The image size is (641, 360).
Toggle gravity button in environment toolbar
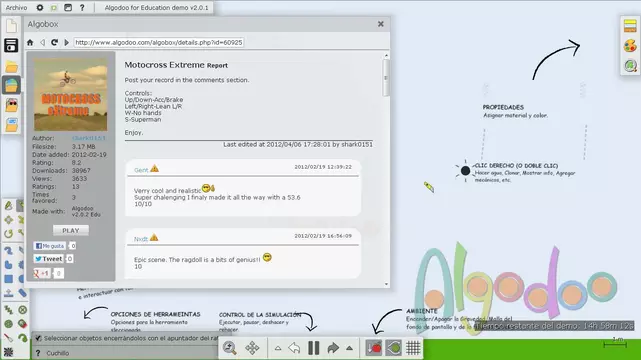click(374, 348)
